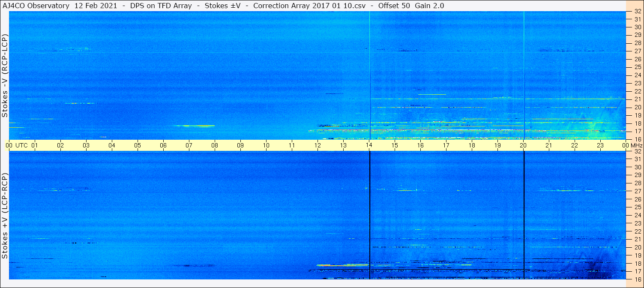Click the 24 MHz label in the Stokes -V panel
Viewport: 644px width, 288px height.
pos(637,75)
